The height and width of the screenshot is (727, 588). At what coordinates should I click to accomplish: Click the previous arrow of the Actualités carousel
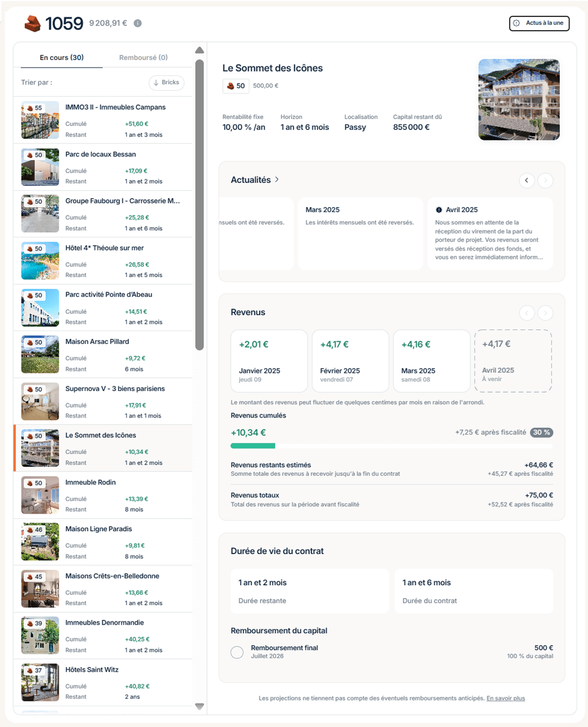click(527, 181)
